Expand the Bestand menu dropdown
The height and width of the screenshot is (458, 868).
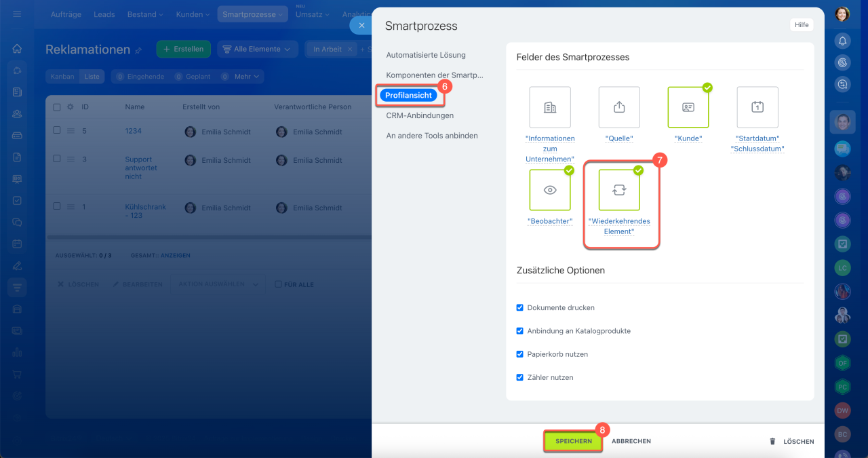145,14
